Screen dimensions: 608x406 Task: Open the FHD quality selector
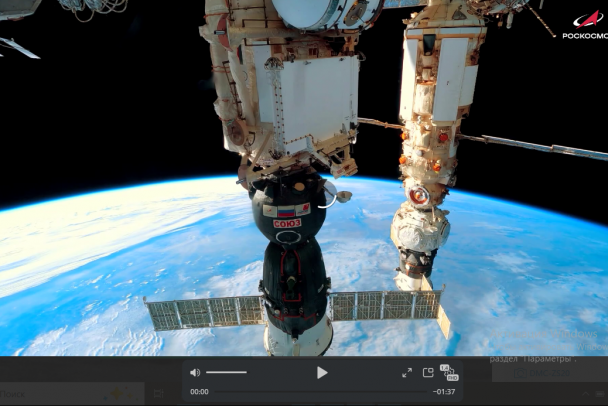click(452, 377)
